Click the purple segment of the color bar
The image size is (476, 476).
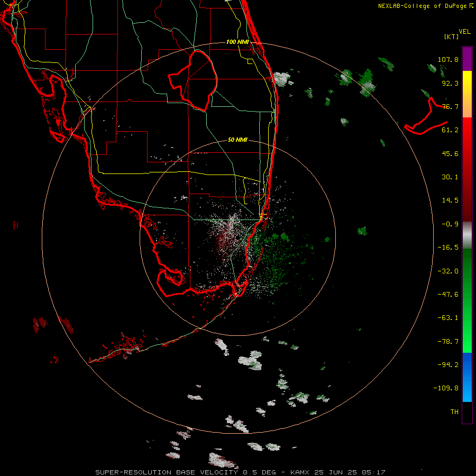[467, 59]
